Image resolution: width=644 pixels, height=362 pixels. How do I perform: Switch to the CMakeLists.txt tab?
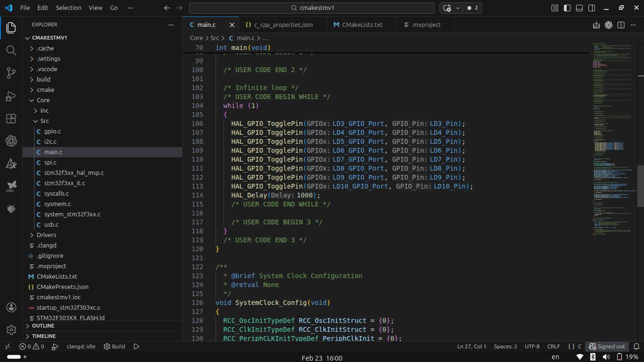(362, 25)
